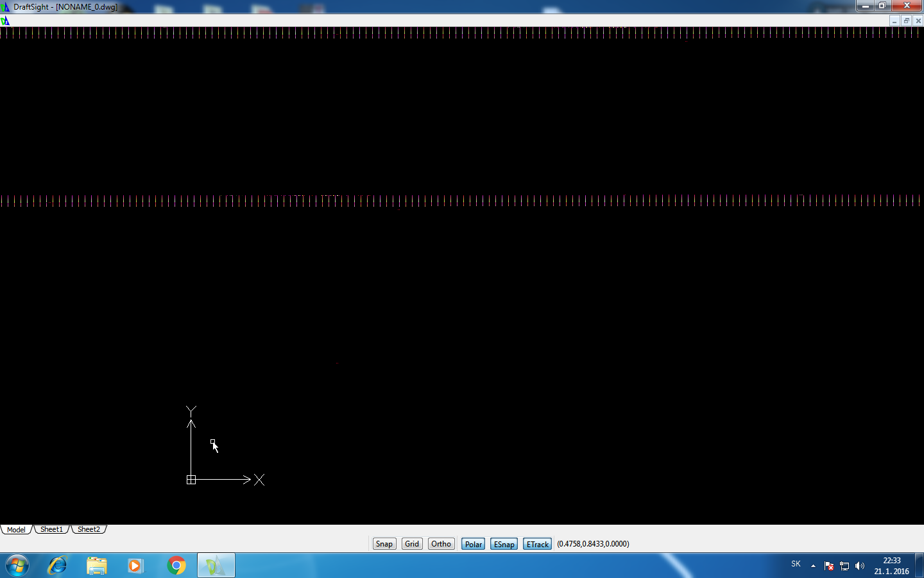
Task: Enable Grid display in status bar
Action: point(412,544)
